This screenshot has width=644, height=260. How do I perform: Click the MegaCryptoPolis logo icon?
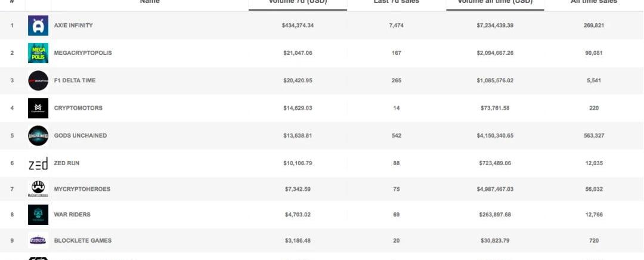[38, 53]
